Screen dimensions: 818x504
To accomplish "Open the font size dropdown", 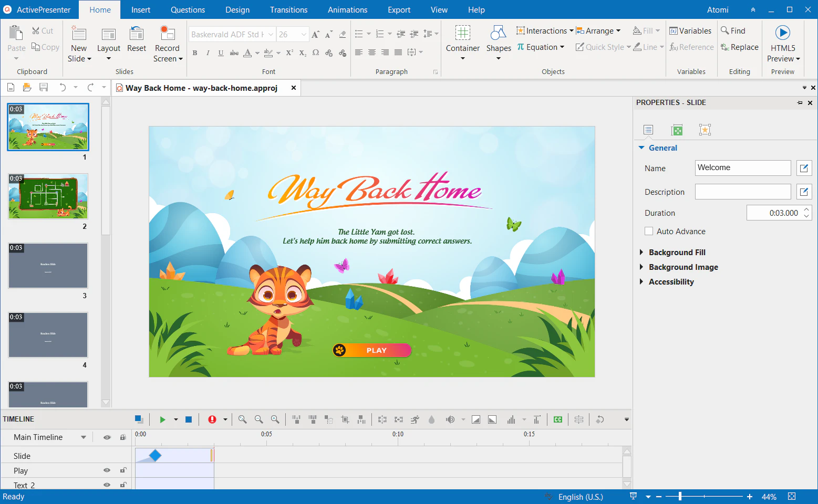I will pos(304,34).
